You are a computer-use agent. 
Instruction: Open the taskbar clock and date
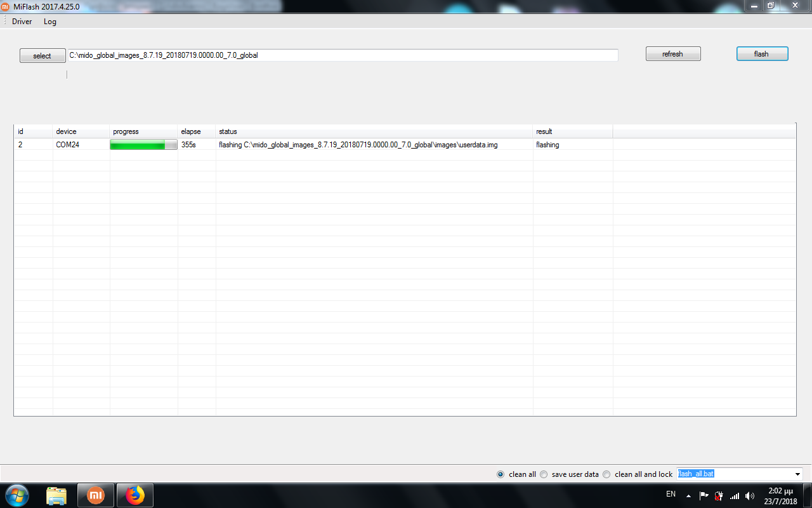(780, 496)
